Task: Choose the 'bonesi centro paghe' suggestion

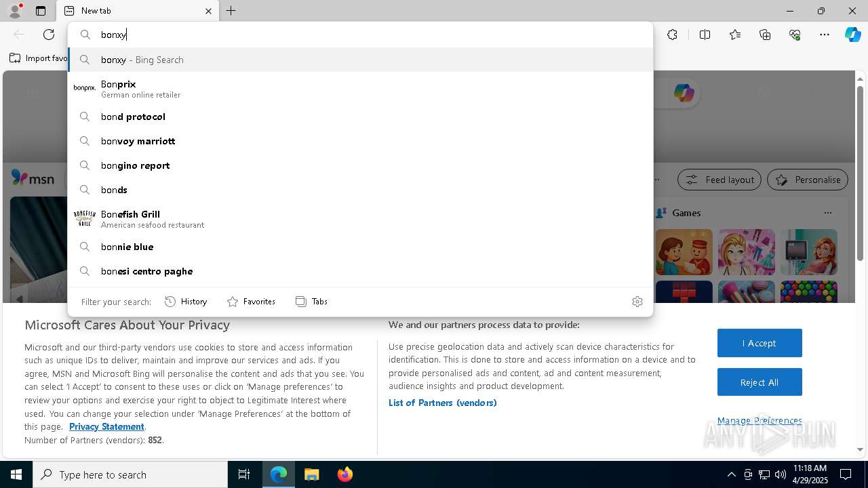Action: (x=360, y=271)
